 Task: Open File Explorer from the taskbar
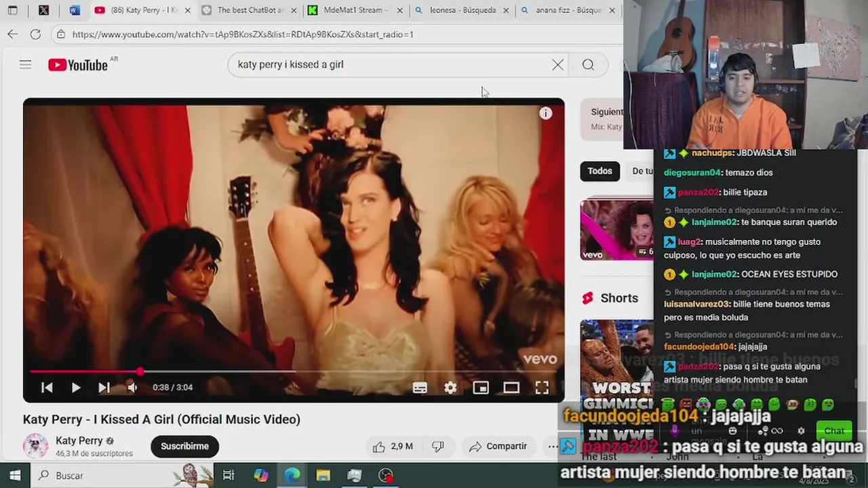point(323,475)
